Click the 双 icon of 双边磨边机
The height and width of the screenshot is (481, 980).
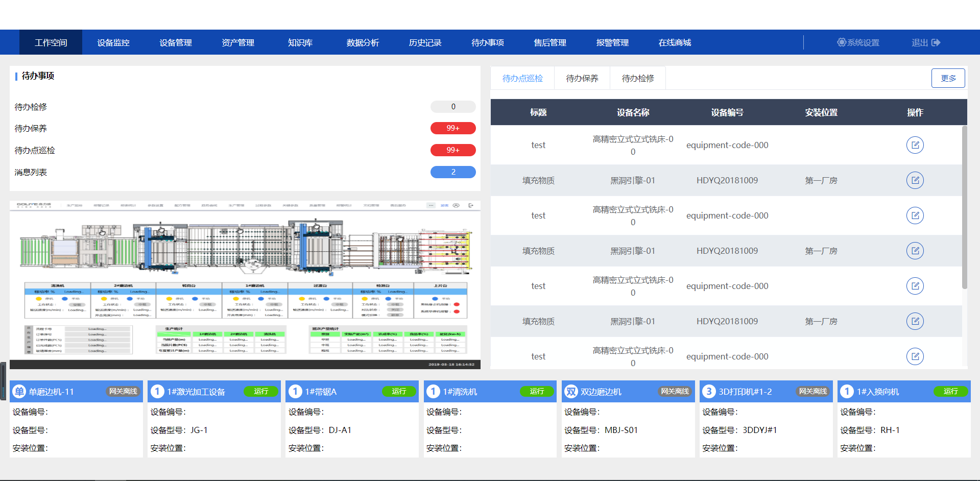click(x=571, y=392)
